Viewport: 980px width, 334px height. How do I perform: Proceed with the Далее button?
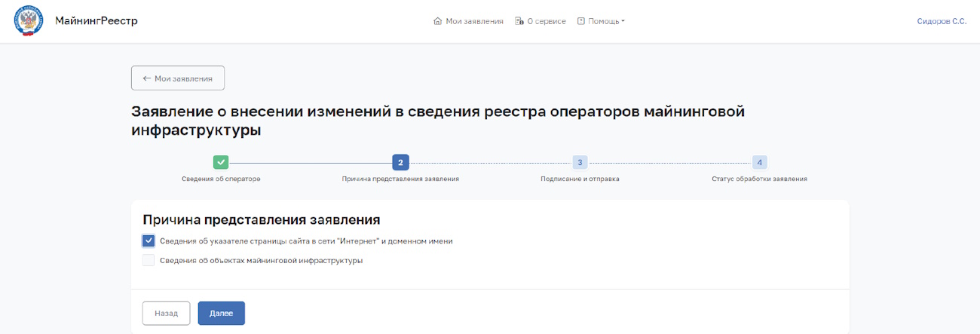point(222,313)
